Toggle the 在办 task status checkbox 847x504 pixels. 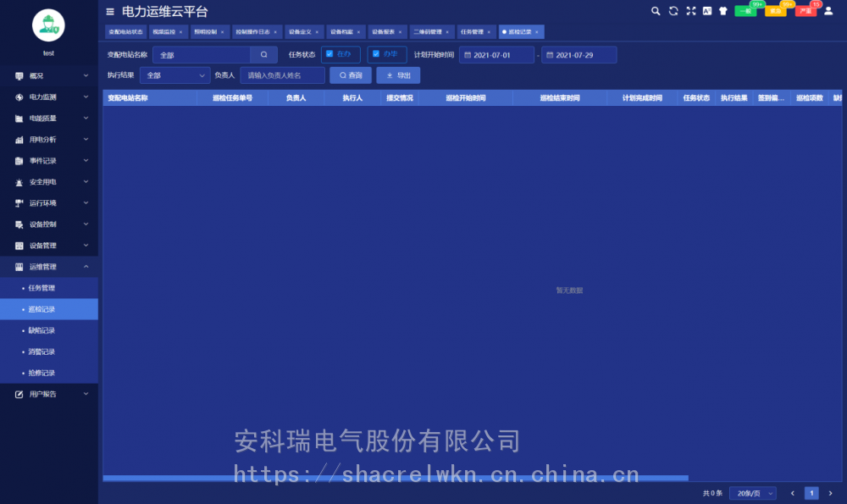coord(329,54)
